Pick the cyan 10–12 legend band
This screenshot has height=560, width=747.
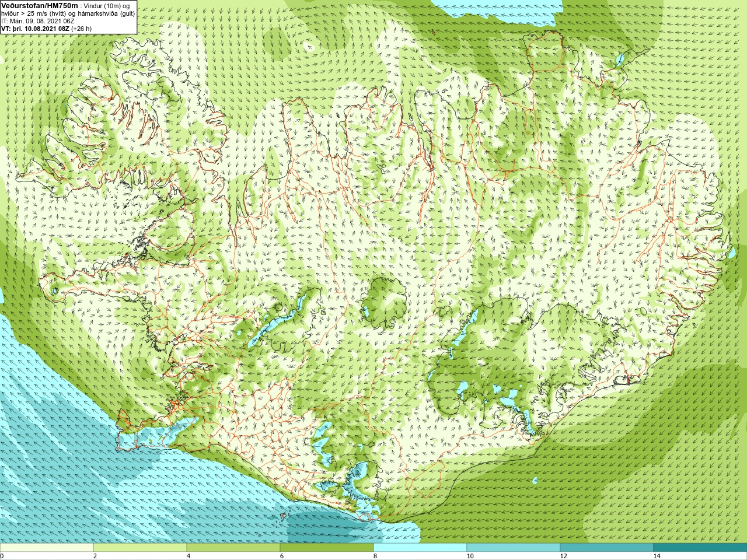tap(514, 548)
